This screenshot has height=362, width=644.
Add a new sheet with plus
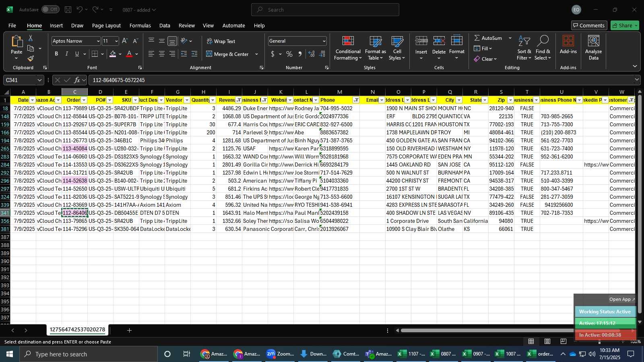129,330
